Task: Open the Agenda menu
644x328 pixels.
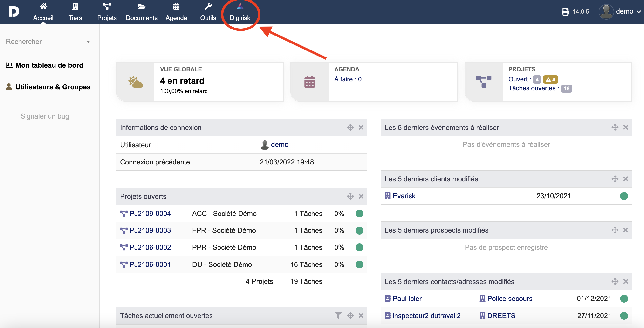Action: (176, 12)
